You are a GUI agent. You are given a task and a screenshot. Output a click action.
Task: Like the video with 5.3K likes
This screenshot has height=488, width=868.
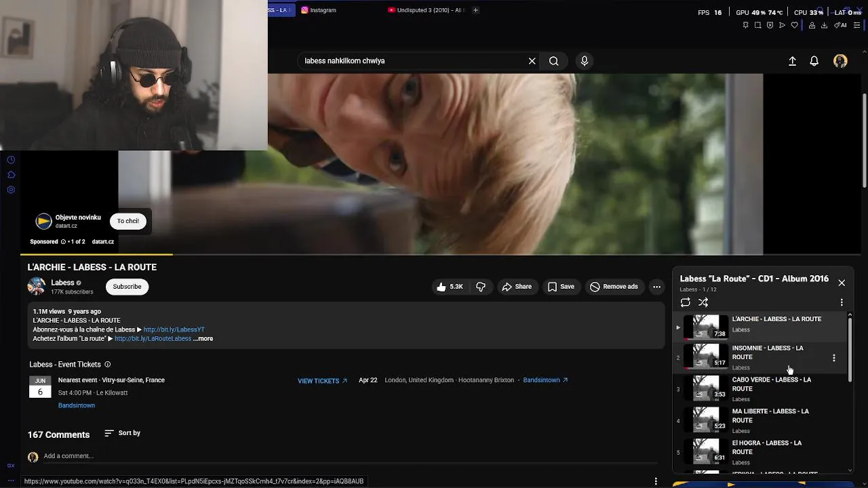point(450,287)
